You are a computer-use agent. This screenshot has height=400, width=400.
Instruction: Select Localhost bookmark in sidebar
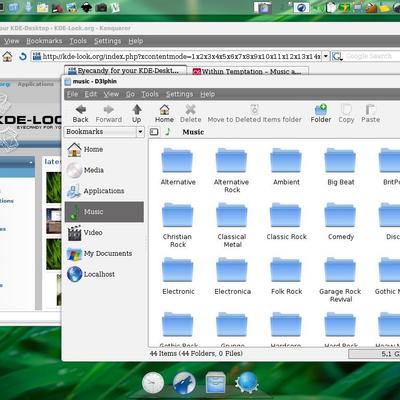[x=104, y=274]
